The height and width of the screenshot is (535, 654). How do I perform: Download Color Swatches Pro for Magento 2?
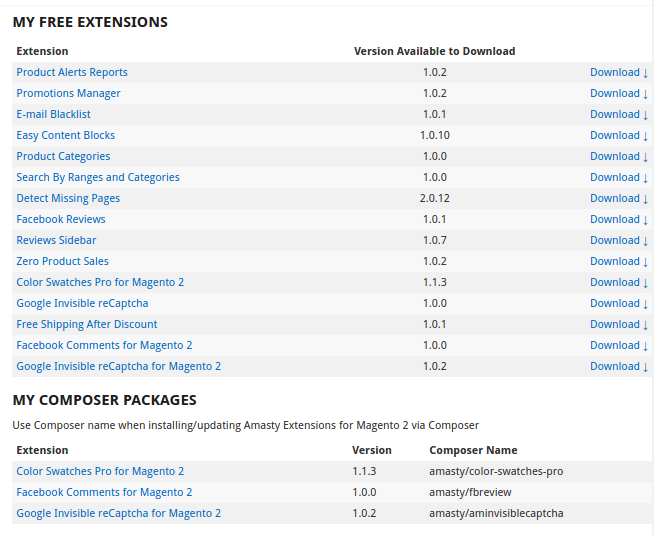click(619, 282)
